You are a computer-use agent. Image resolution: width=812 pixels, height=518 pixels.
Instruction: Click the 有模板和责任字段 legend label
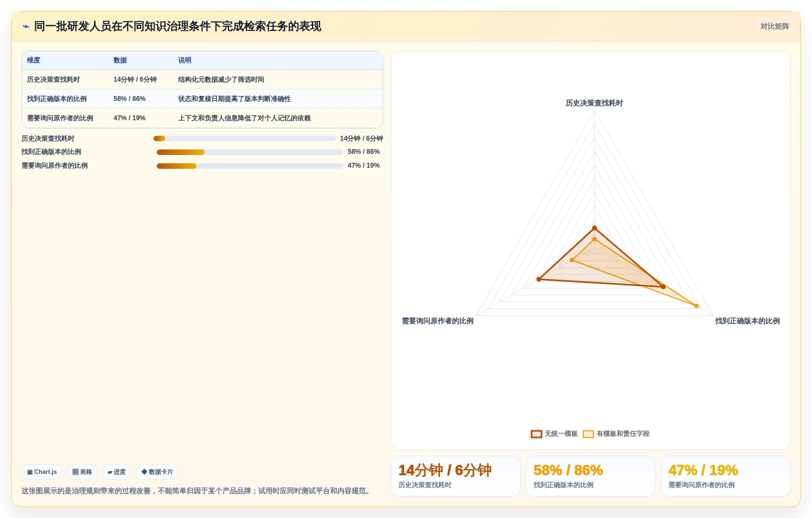pos(623,434)
